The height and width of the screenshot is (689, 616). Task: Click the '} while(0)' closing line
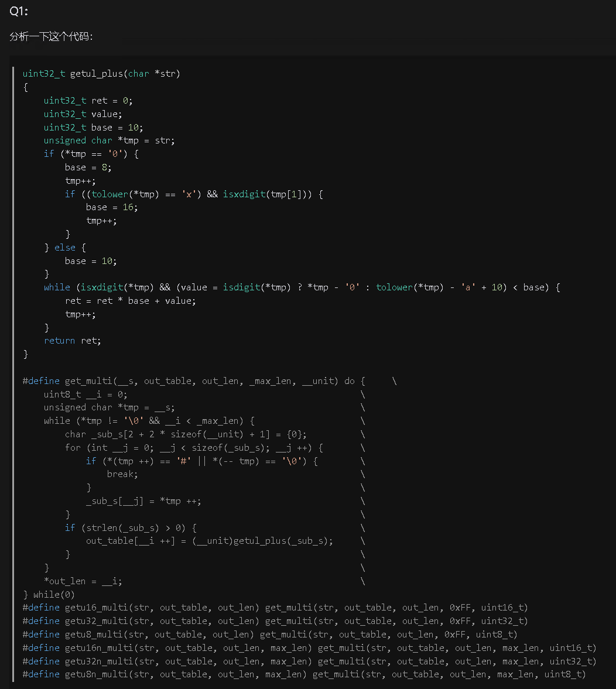pyautogui.click(x=49, y=595)
